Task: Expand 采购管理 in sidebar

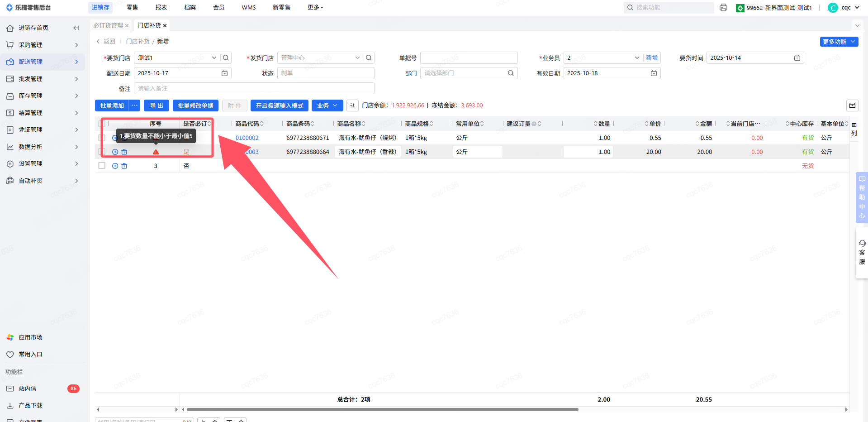Action: [43, 45]
